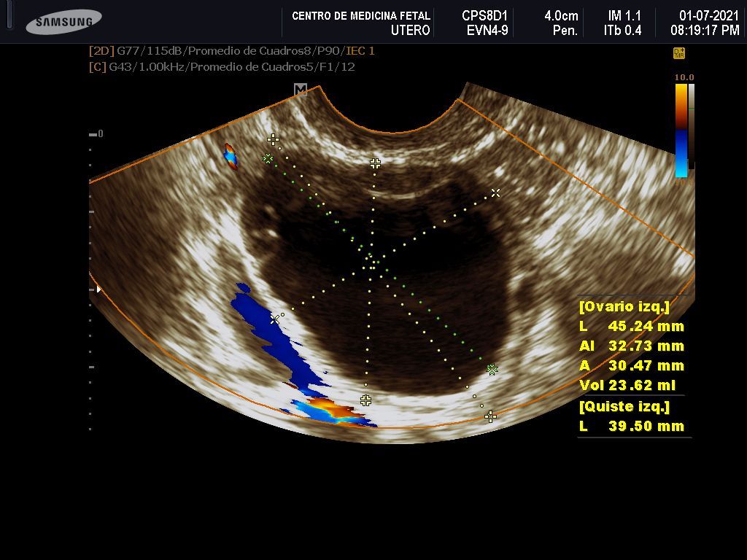Click the 10.0 velocity scale label

(684, 77)
